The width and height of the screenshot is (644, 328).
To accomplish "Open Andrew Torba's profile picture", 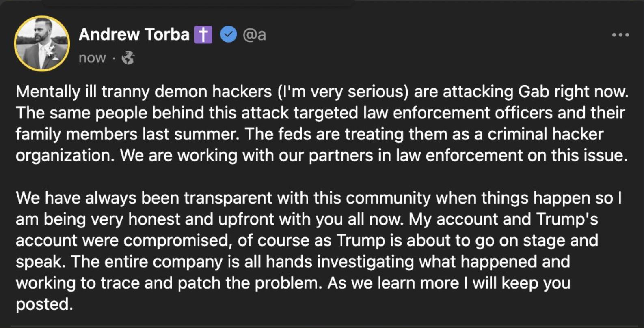I will [42, 43].
